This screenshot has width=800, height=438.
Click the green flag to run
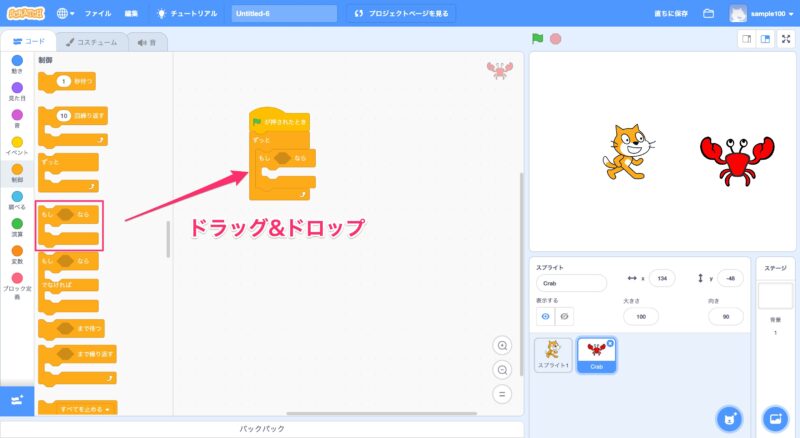click(x=538, y=39)
